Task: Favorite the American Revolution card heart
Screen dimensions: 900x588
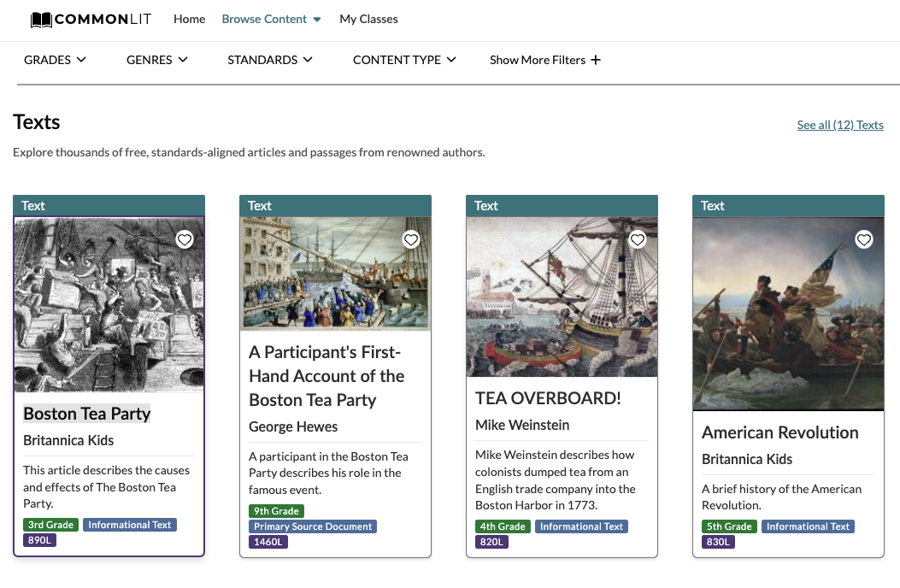Action: [x=864, y=239]
